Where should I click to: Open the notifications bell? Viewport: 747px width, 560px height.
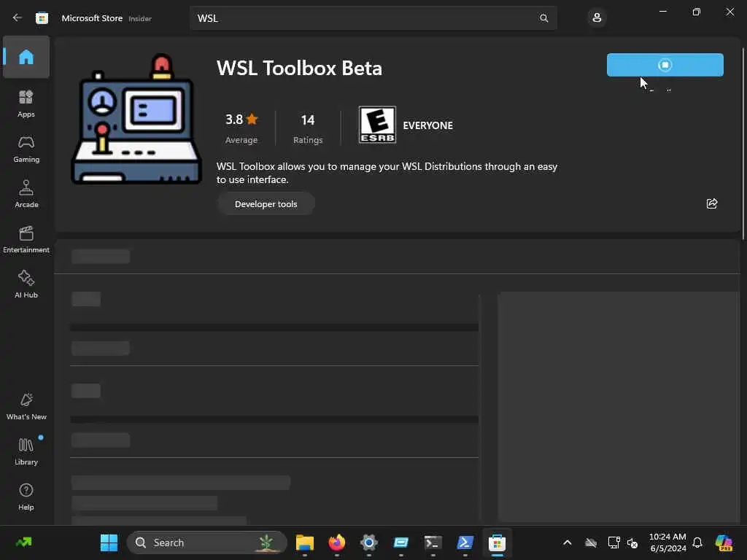point(697,542)
